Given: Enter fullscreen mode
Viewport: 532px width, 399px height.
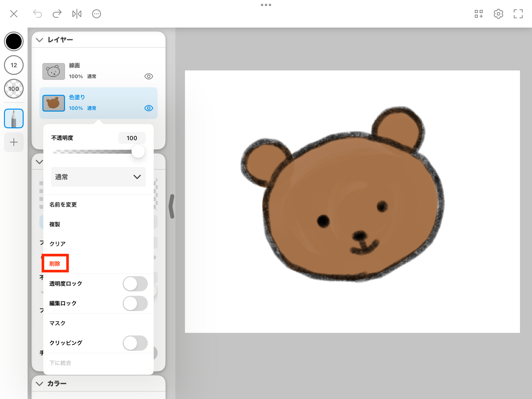Looking at the screenshot, I should pos(518,14).
